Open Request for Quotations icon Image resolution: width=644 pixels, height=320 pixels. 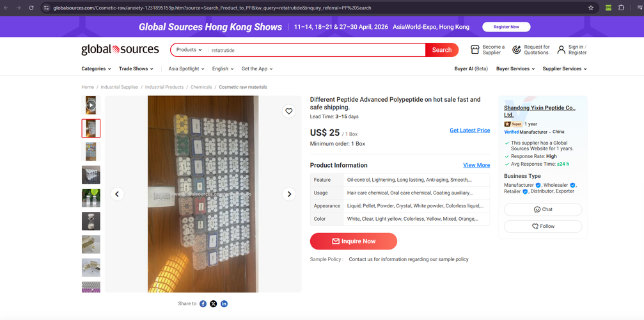click(517, 50)
